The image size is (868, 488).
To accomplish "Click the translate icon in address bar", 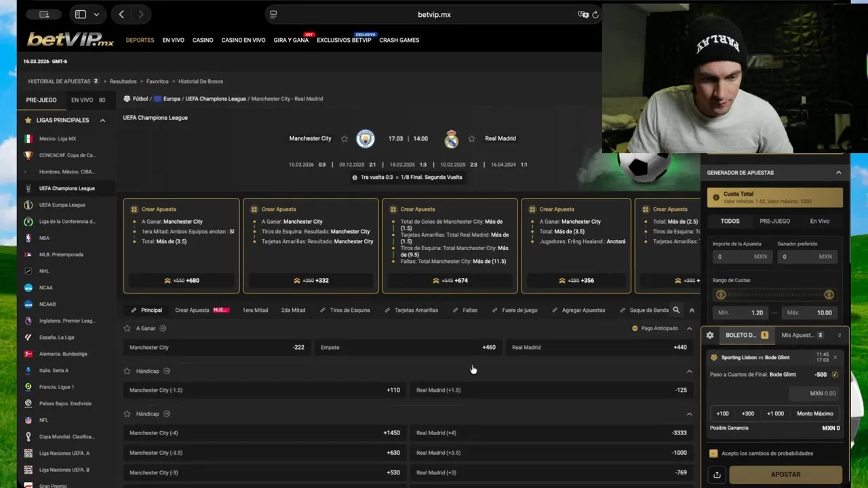I will click(583, 14).
